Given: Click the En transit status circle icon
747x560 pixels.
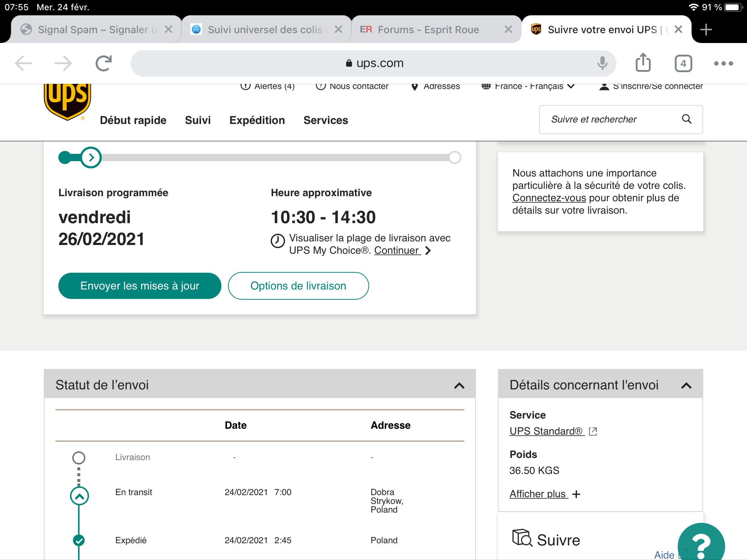Looking at the screenshot, I should 79,496.
